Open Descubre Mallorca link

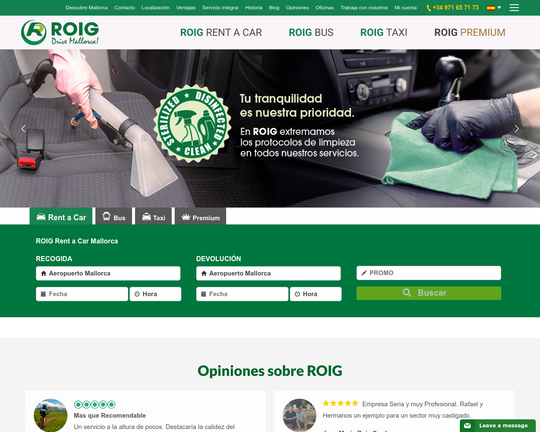point(87,8)
